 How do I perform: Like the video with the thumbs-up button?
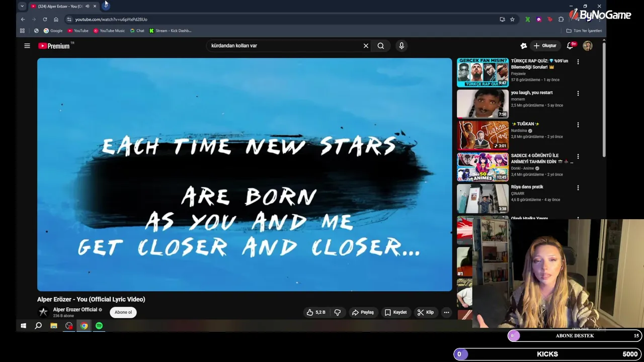tap(316, 312)
